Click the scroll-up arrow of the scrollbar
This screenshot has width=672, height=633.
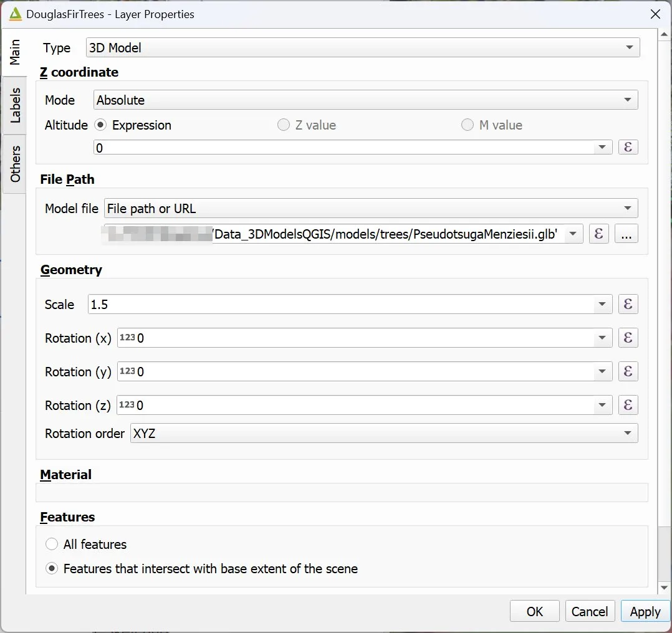point(665,34)
